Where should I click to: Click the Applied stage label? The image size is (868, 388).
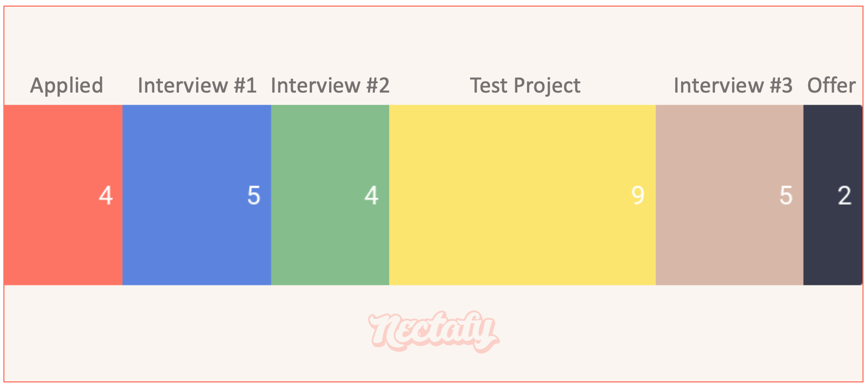[x=67, y=86]
